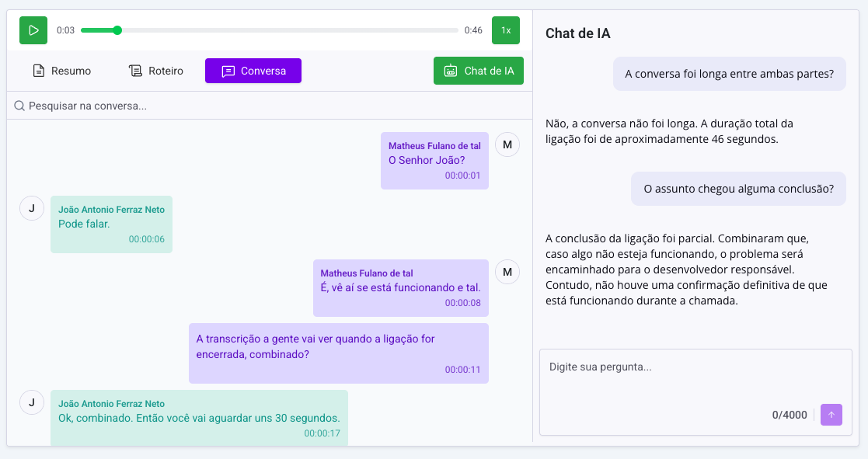868x459 pixels.
Task: Click the send question arrow button
Action: [831, 415]
